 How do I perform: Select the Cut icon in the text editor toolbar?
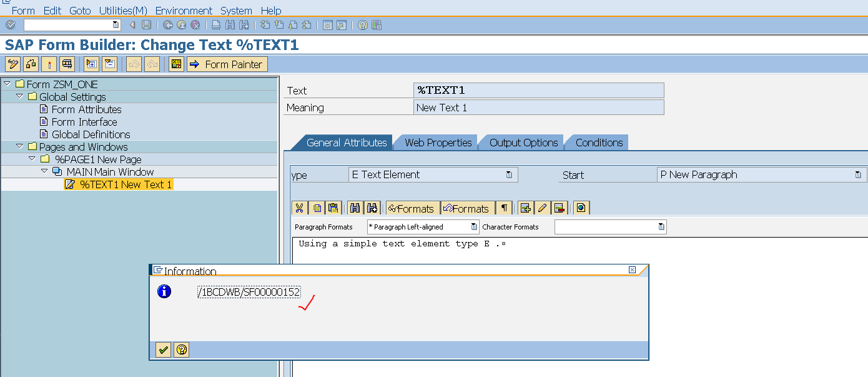pyautogui.click(x=299, y=208)
